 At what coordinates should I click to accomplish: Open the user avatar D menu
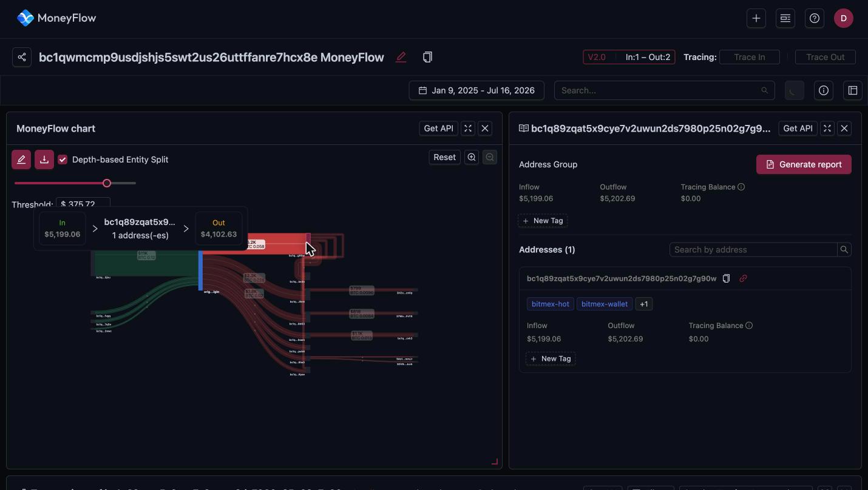point(844,18)
